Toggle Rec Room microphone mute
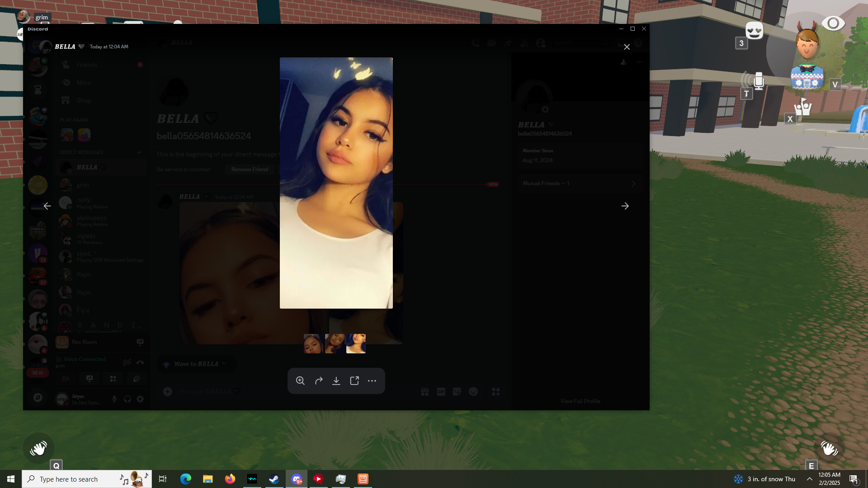The height and width of the screenshot is (488, 868). pyautogui.click(x=758, y=81)
